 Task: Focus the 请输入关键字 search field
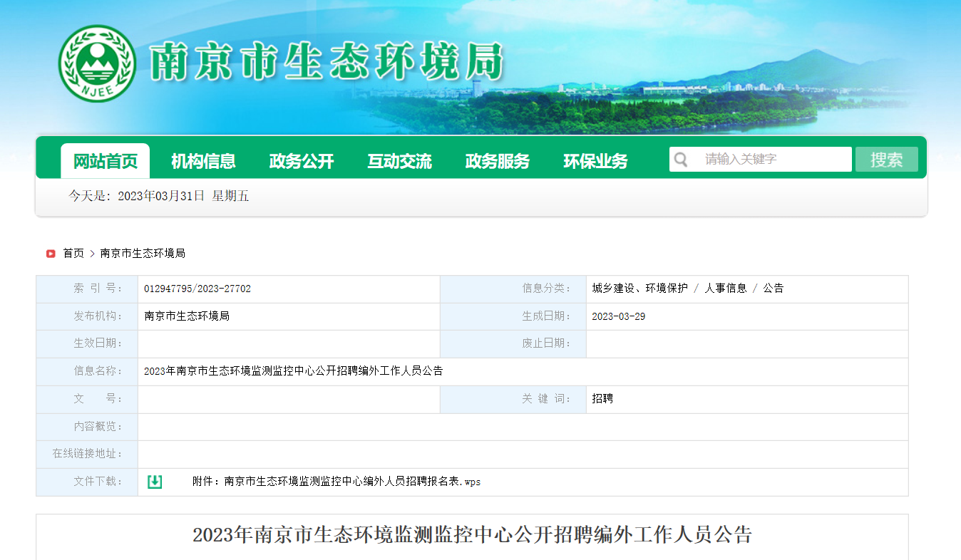coord(774,160)
